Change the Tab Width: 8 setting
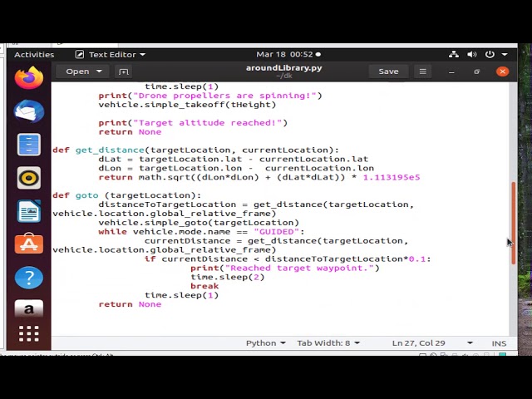 [328, 343]
